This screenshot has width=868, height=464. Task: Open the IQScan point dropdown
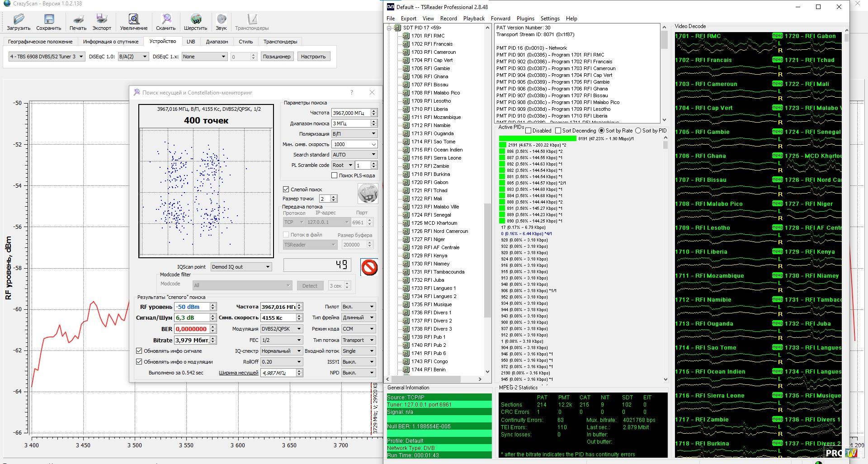(x=241, y=267)
